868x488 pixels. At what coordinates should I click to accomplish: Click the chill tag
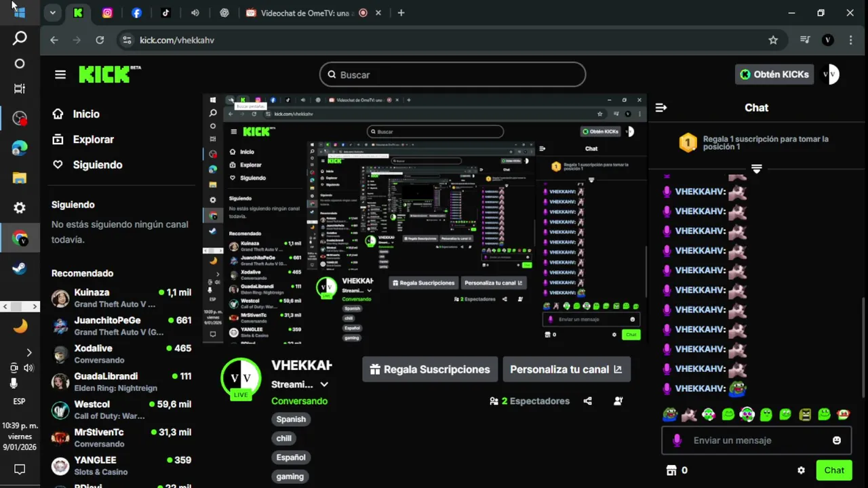point(284,439)
